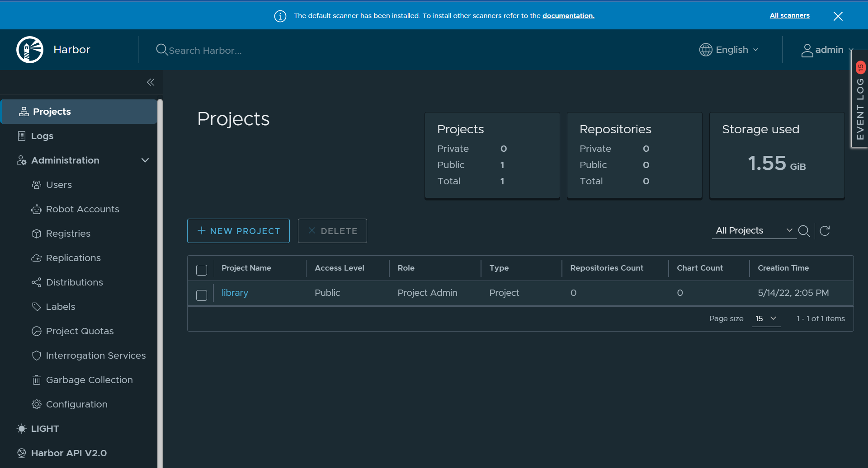Click the refresh projects icon

pos(825,231)
